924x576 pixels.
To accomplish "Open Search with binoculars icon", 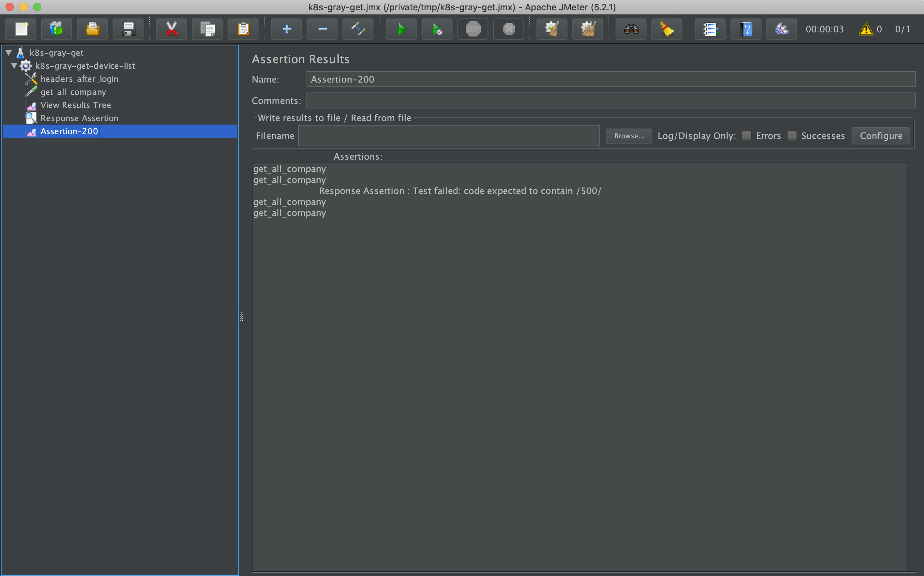I will pos(631,29).
